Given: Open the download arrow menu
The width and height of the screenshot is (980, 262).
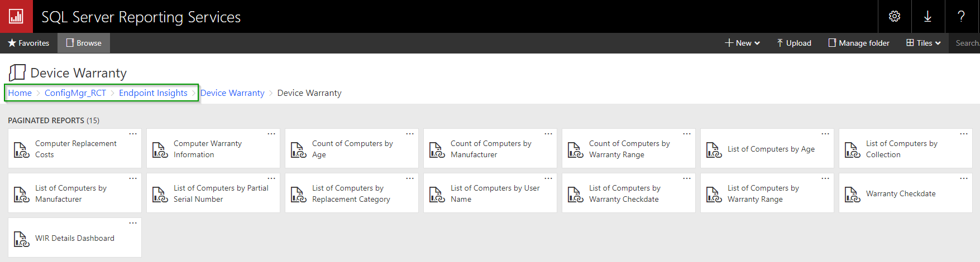Looking at the screenshot, I should click(x=928, y=16).
